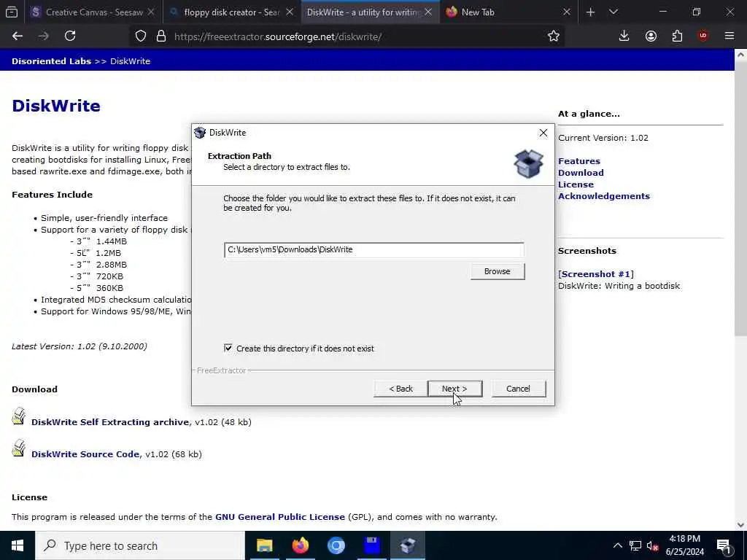Click the site security padlock icon

point(161,36)
